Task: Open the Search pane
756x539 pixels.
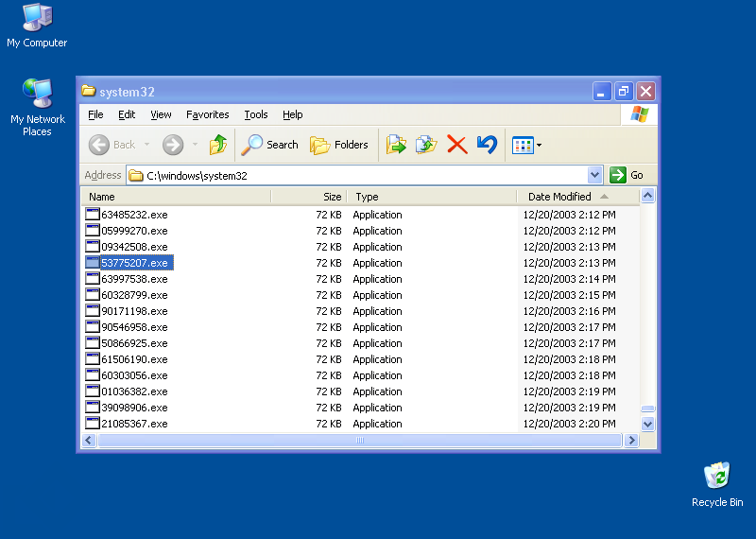Action: [x=270, y=145]
